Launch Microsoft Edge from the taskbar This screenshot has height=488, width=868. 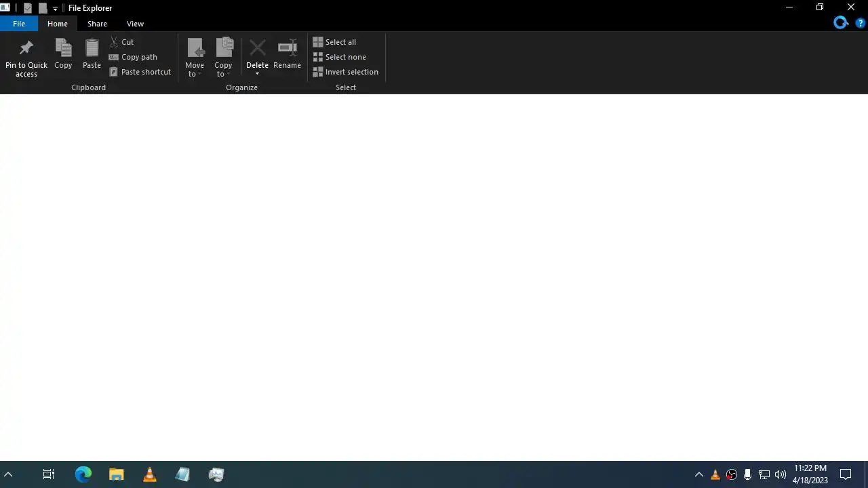pyautogui.click(x=83, y=474)
